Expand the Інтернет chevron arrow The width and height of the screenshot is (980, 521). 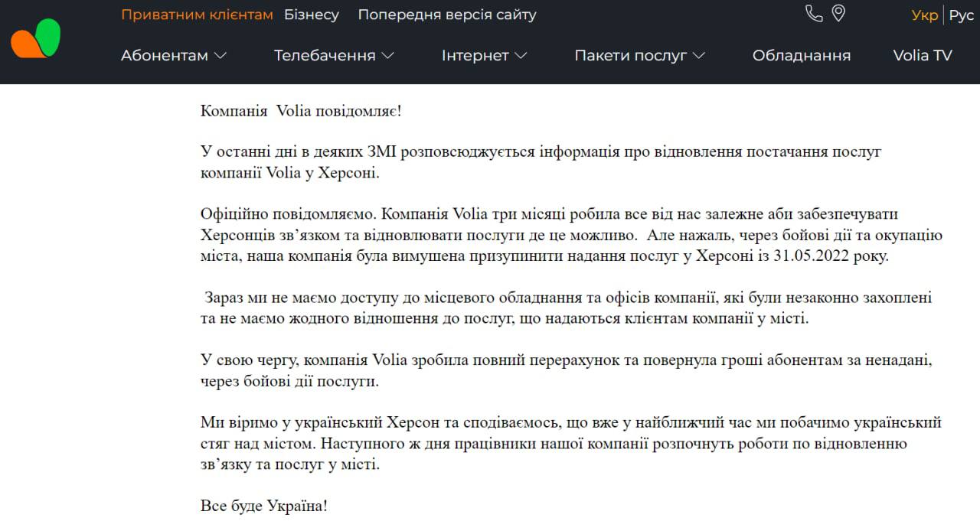click(521, 55)
